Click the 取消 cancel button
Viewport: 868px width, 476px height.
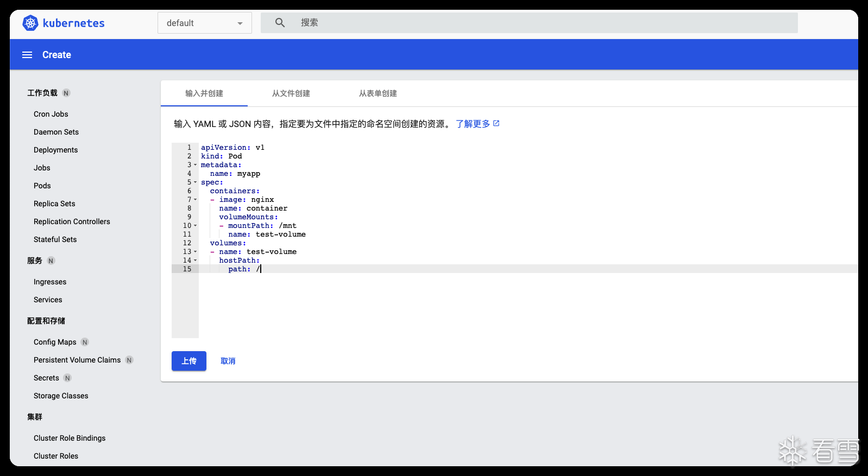(228, 361)
